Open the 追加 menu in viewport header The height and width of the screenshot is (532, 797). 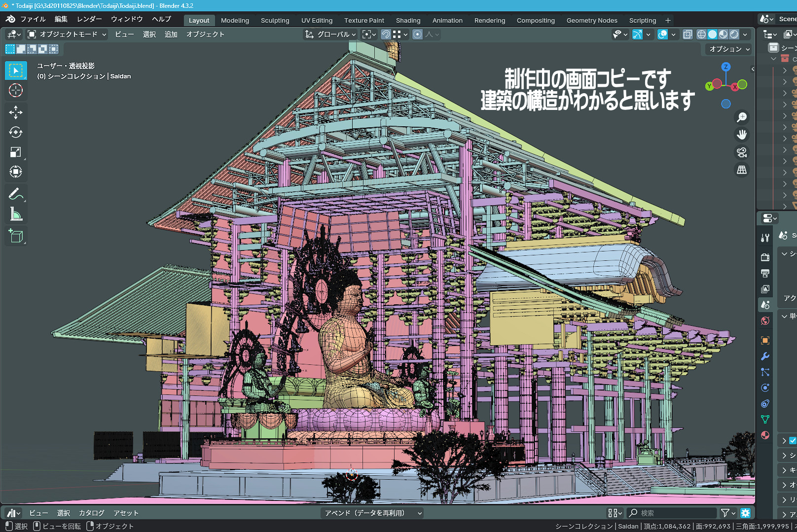[x=171, y=35]
